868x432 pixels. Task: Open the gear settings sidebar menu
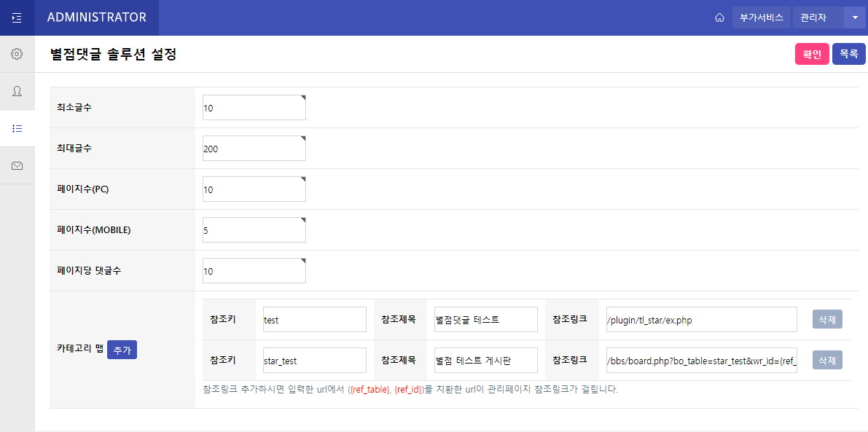coord(17,54)
